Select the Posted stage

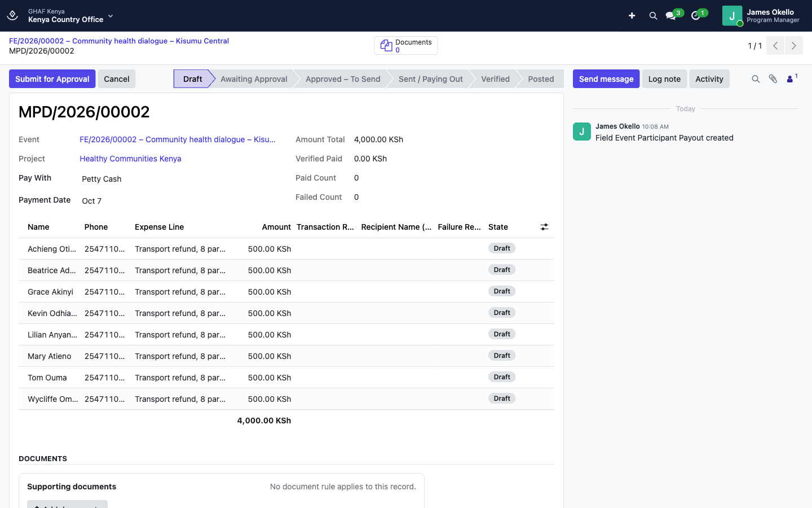[x=541, y=79]
